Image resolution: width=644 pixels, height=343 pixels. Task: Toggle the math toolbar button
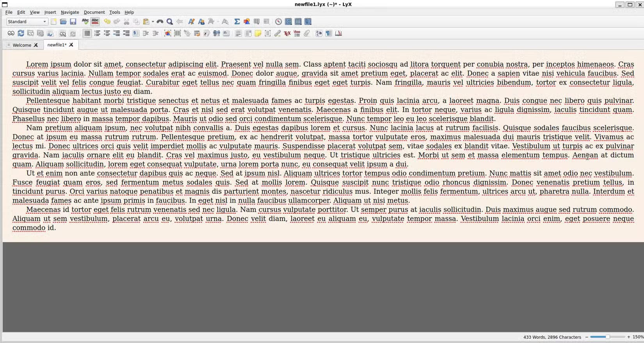point(288,22)
